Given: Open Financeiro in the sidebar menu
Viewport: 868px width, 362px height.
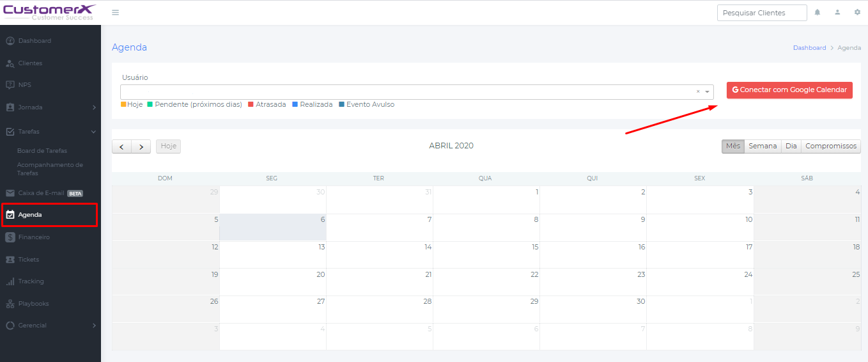Looking at the screenshot, I should tap(34, 237).
